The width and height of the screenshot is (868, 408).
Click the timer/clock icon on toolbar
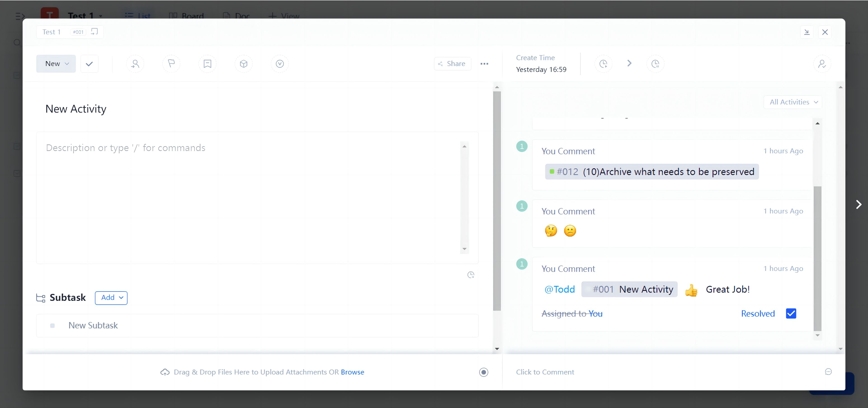pos(604,64)
